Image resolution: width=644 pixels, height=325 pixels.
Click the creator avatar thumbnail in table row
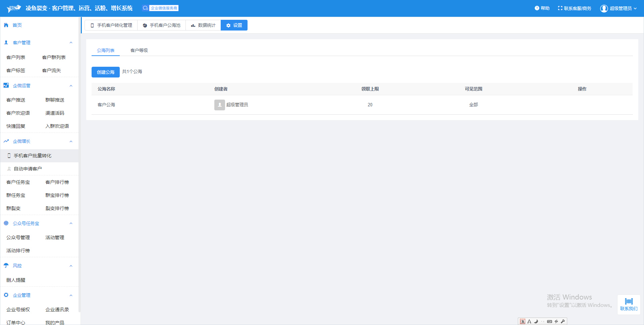tap(219, 105)
